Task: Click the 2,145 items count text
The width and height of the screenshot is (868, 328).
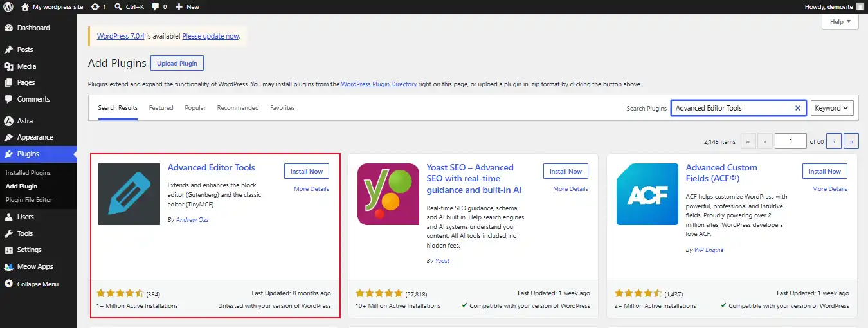Action: coord(719,142)
